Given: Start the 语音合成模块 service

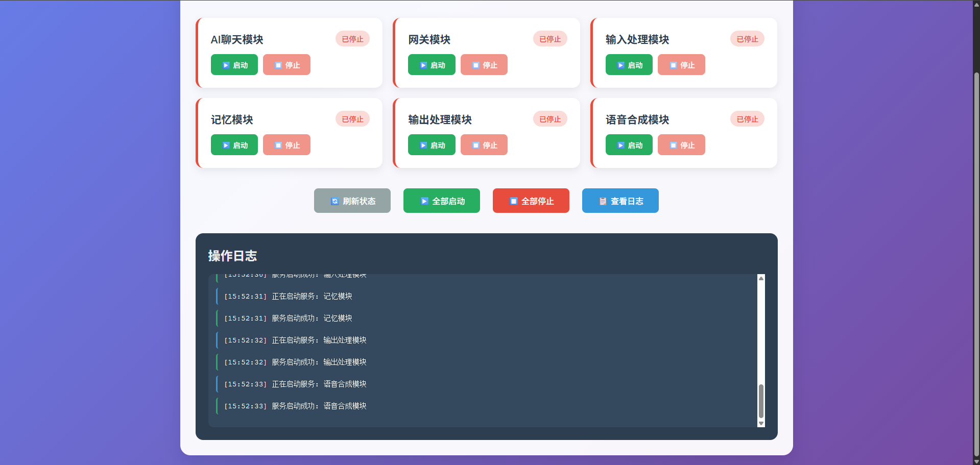Looking at the screenshot, I should point(629,145).
